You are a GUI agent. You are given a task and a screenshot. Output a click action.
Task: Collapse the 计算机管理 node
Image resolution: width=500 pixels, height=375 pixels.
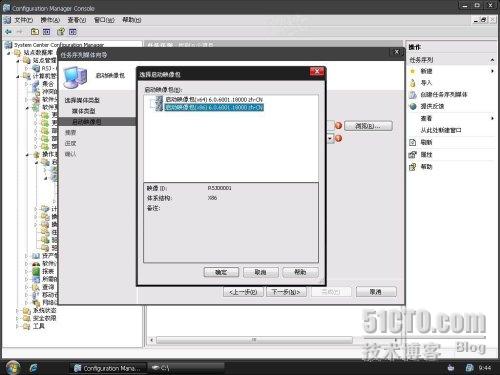pyautogui.click(x=18, y=76)
